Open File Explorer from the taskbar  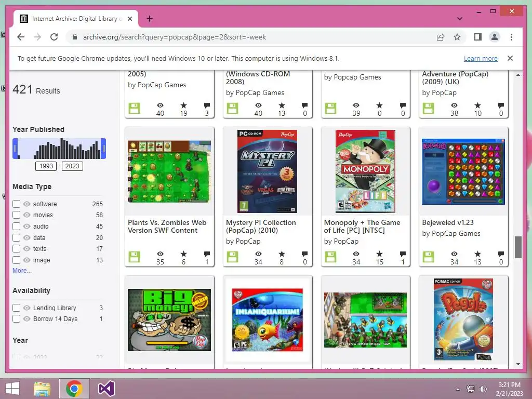pyautogui.click(x=42, y=389)
